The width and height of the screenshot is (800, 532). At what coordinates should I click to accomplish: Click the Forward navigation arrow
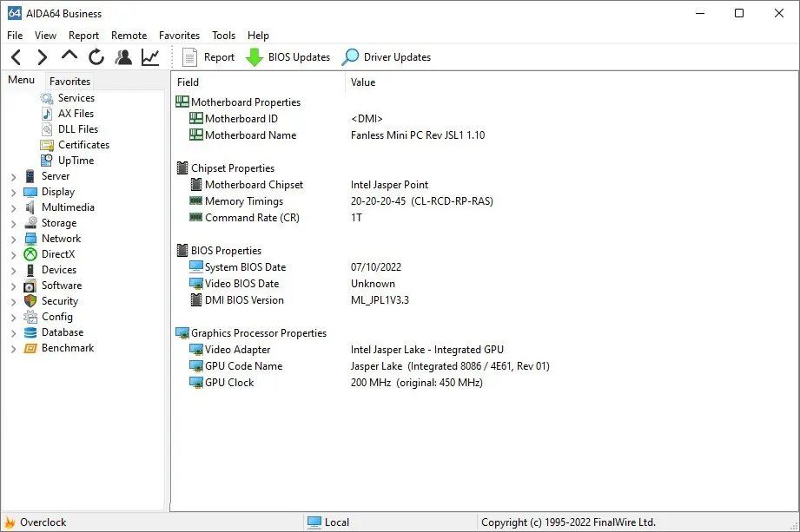[42, 57]
